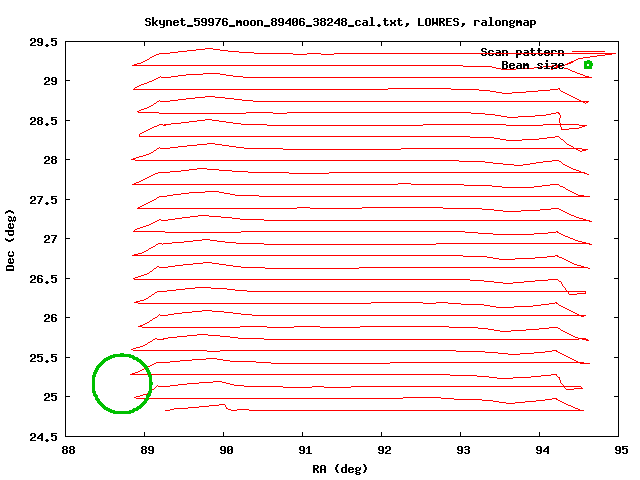Viewport: 640px width, 480px height.
Task: Click the x-axis tick label 92
Action: click(x=384, y=450)
